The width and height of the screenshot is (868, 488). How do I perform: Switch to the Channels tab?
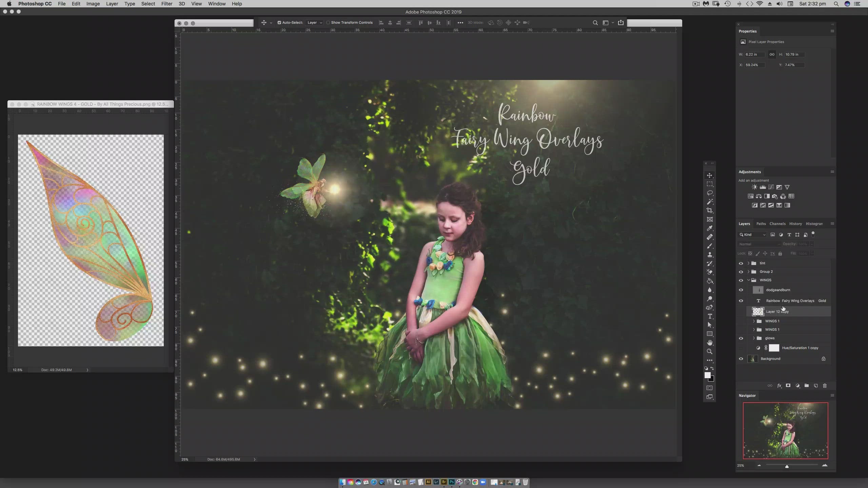click(x=777, y=224)
